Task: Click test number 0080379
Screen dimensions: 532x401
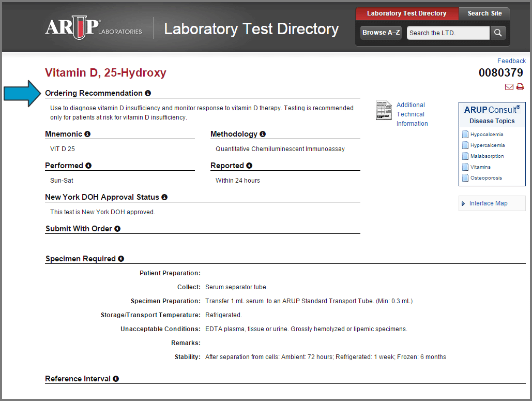Action: click(501, 72)
